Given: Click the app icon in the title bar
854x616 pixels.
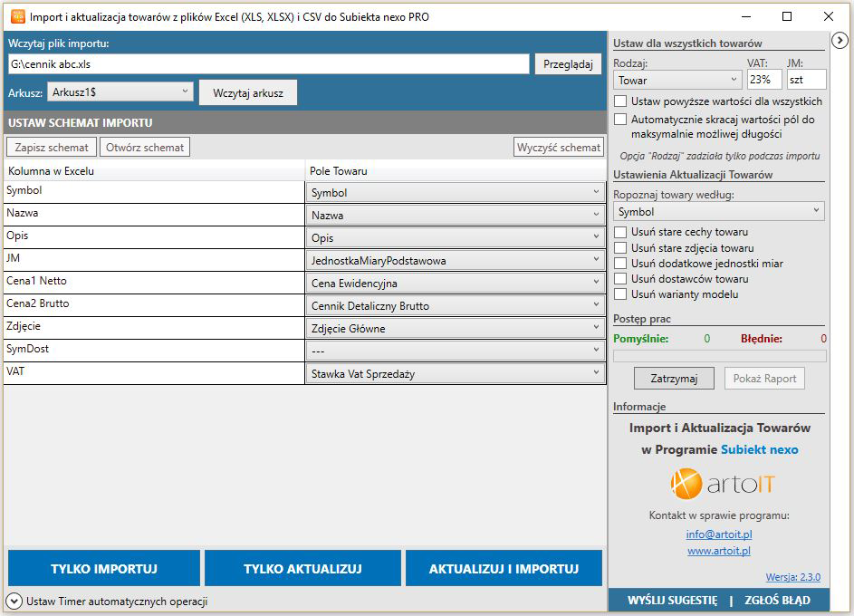Looking at the screenshot, I should (18, 16).
